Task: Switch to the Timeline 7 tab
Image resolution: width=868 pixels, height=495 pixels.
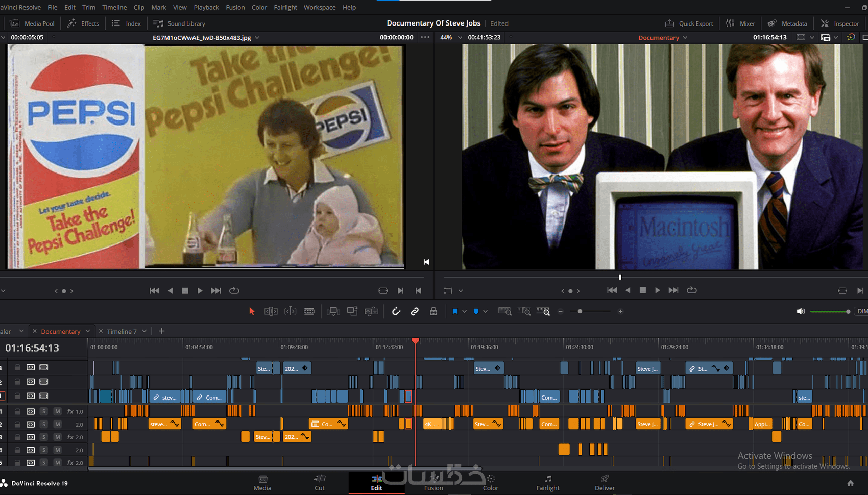Action: pos(122,331)
